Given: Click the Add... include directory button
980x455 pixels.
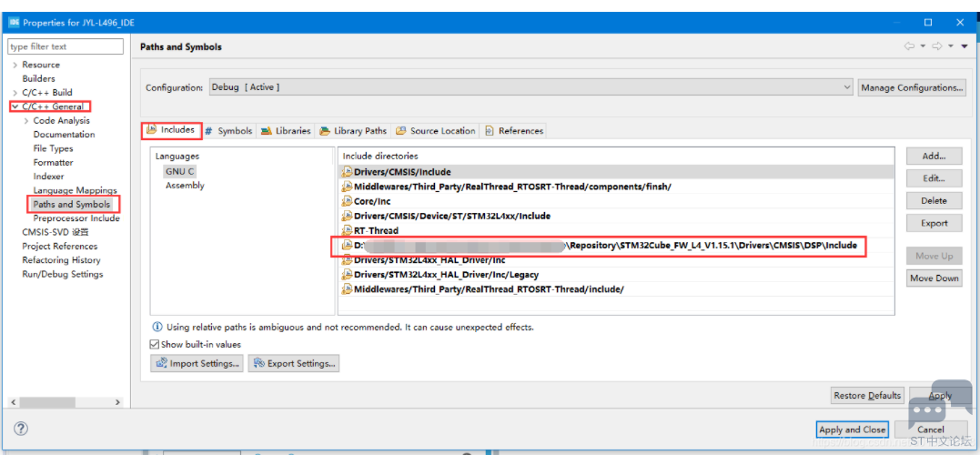Looking at the screenshot, I should pyautogui.click(x=934, y=157).
